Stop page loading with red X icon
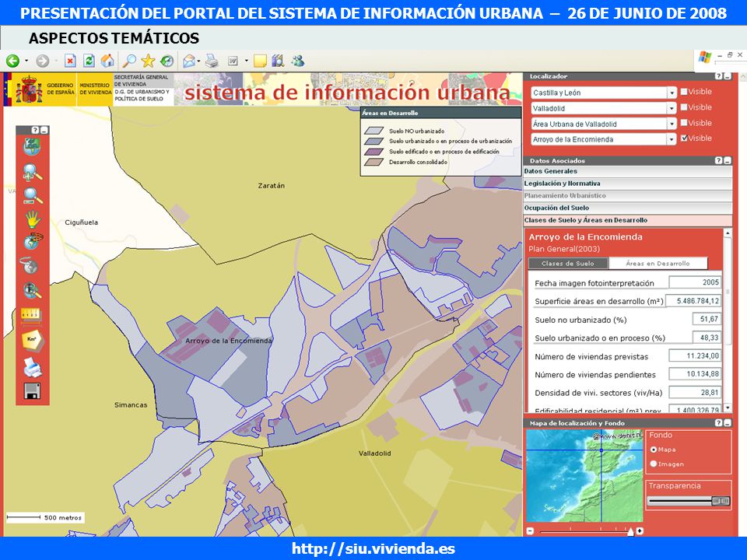 (x=70, y=61)
